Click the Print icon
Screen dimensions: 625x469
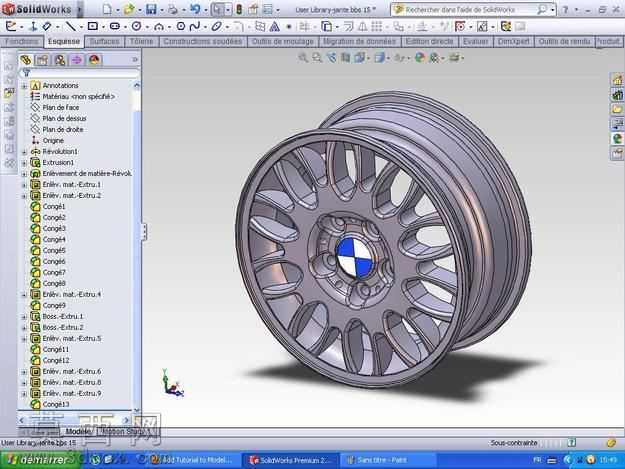click(x=172, y=9)
